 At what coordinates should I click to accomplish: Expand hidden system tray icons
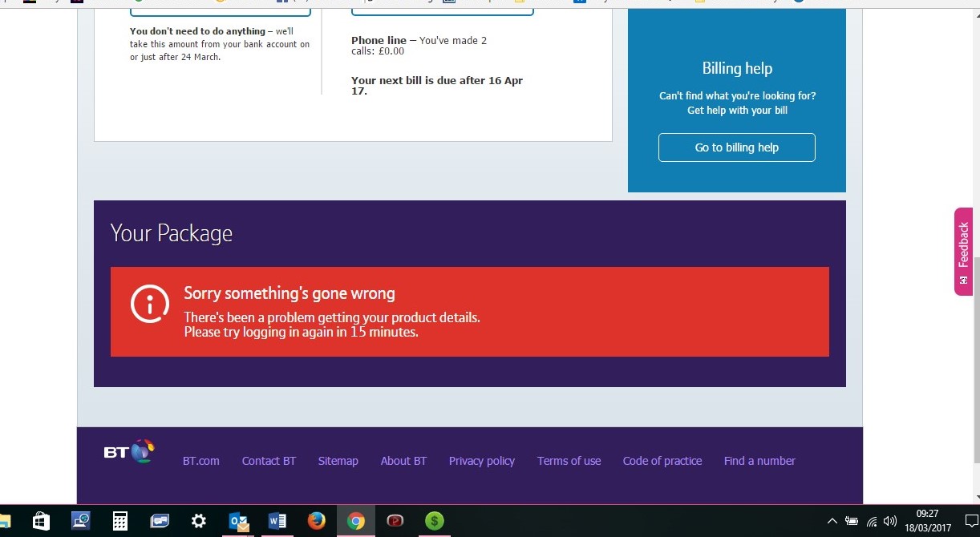click(832, 521)
